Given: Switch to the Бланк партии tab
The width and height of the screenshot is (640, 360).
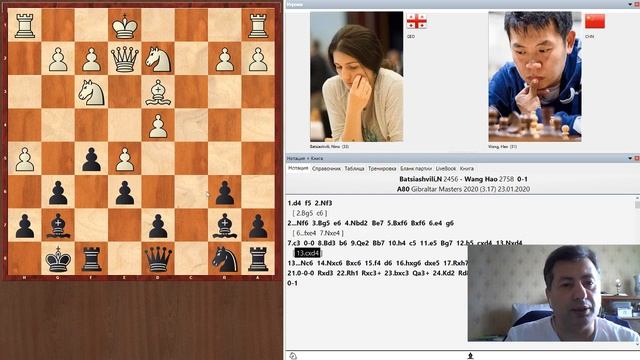Looking at the screenshot, I should tap(416, 168).
